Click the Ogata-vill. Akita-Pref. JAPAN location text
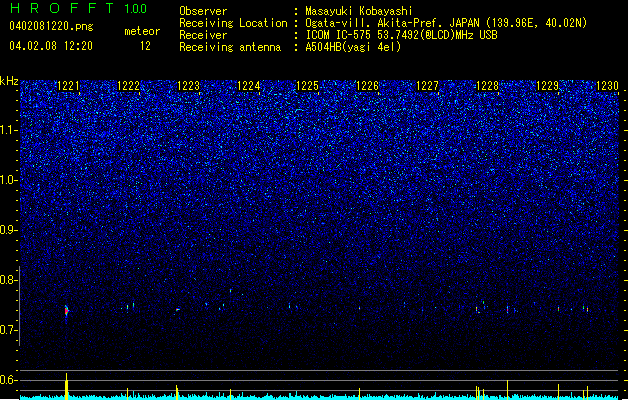This screenshot has height=400, width=629. pos(446,23)
